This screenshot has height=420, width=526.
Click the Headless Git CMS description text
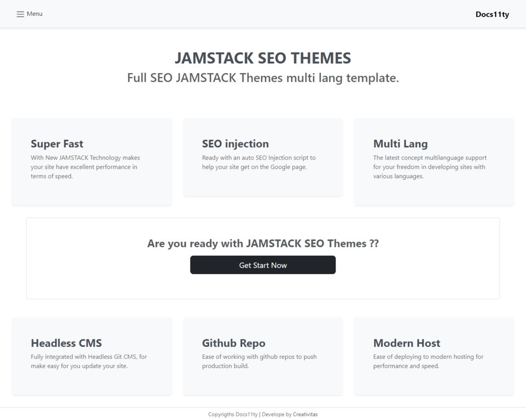[x=89, y=361]
